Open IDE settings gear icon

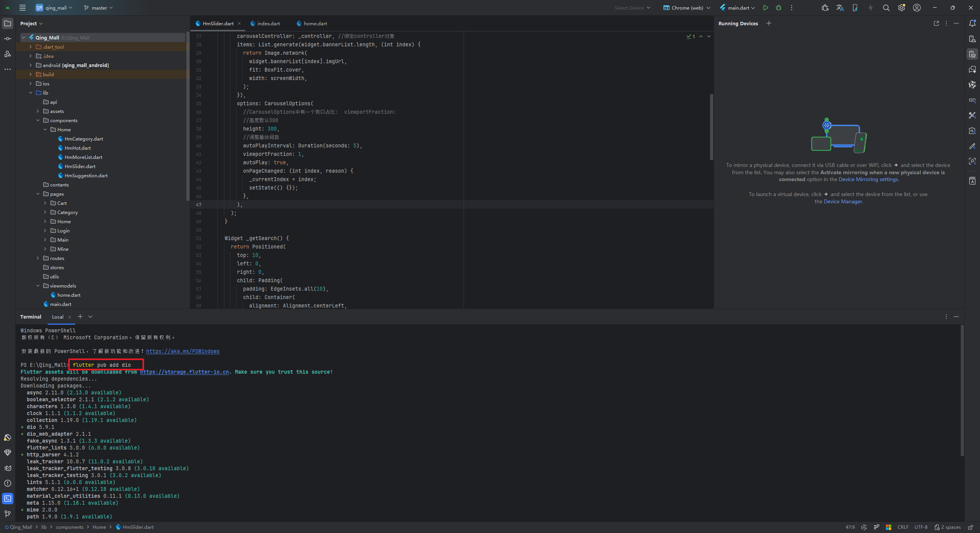901,8
